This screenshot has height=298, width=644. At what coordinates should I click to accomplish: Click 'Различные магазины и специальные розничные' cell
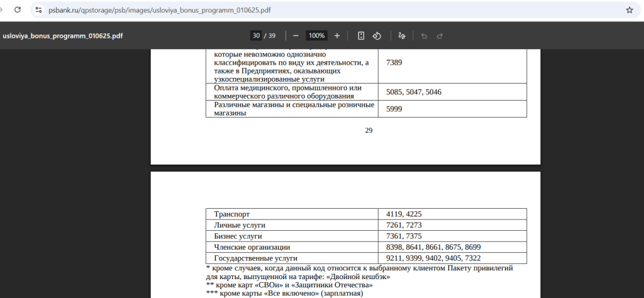(292, 109)
